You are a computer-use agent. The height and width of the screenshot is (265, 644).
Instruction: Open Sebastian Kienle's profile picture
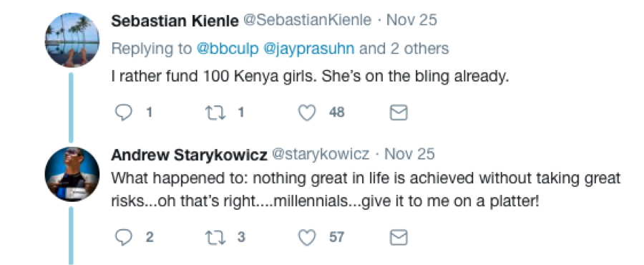72,40
